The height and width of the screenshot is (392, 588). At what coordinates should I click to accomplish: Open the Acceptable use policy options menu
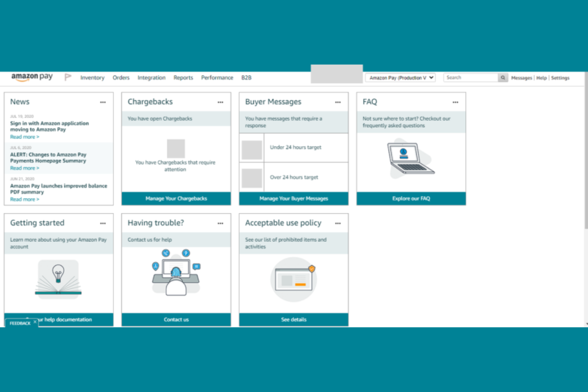click(x=338, y=223)
